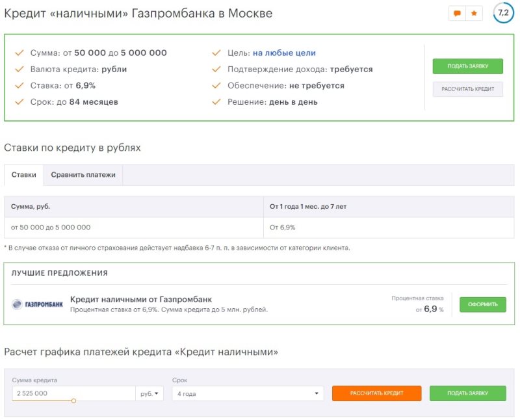The width and height of the screenshot is (520, 420).
Task: Click the 'Ставка: от 6,9%' line
Action: point(62,86)
